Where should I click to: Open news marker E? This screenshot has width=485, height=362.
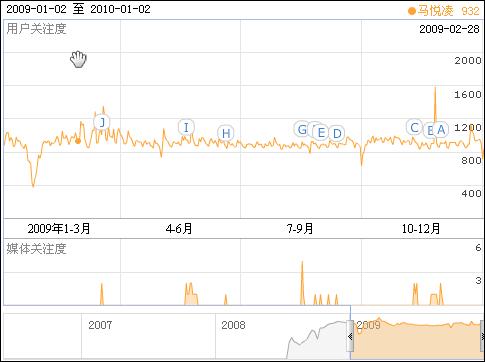click(x=321, y=132)
